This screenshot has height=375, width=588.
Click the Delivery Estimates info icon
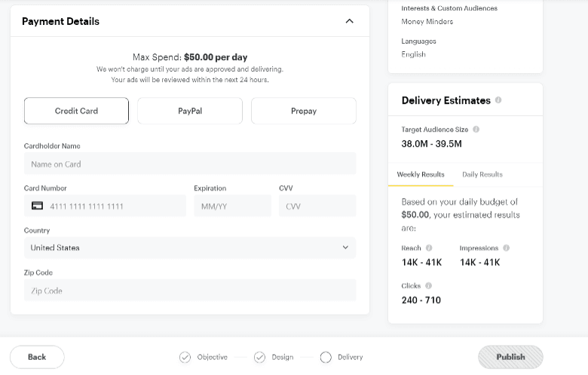(498, 100)
